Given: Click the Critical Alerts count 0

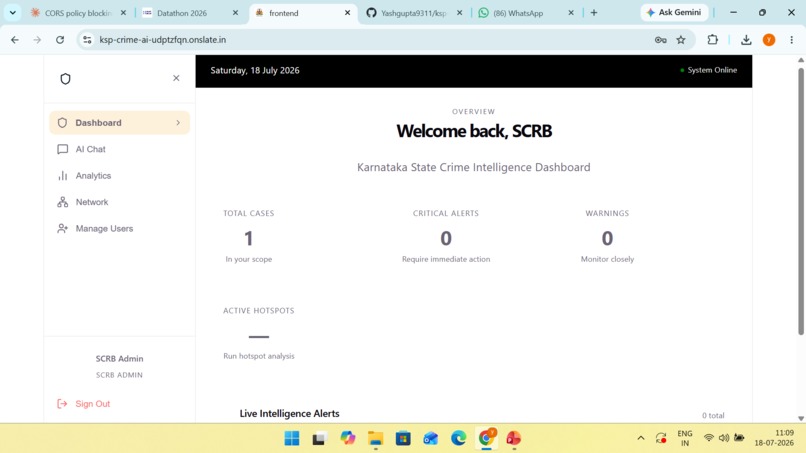Looking at the screenshot, I should (446, 239).
